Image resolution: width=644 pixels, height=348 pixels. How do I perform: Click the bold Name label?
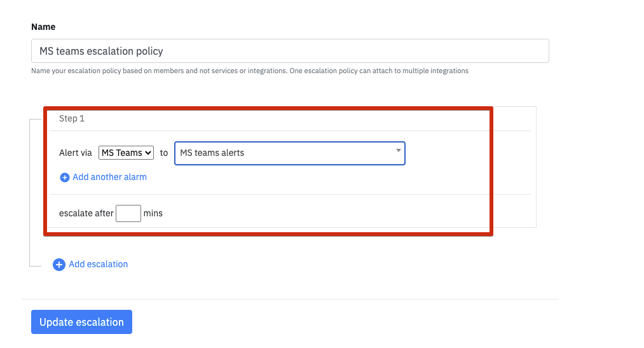tap(43, 27)
